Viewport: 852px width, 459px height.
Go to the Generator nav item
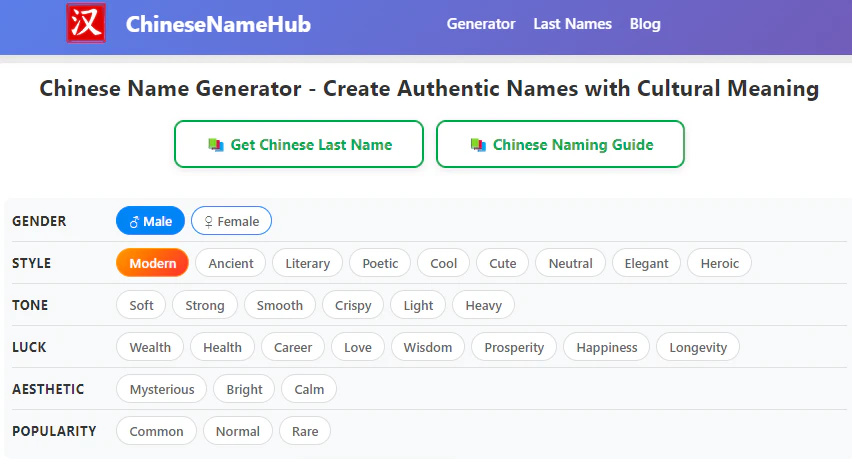(481, 24)
